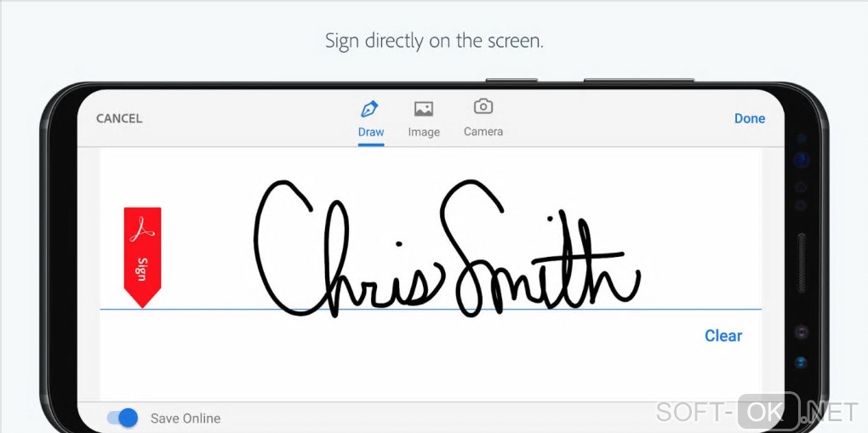Select the Draw pen nib icon
This screenshot has width=868, height=433.
[x=369, y=109]
